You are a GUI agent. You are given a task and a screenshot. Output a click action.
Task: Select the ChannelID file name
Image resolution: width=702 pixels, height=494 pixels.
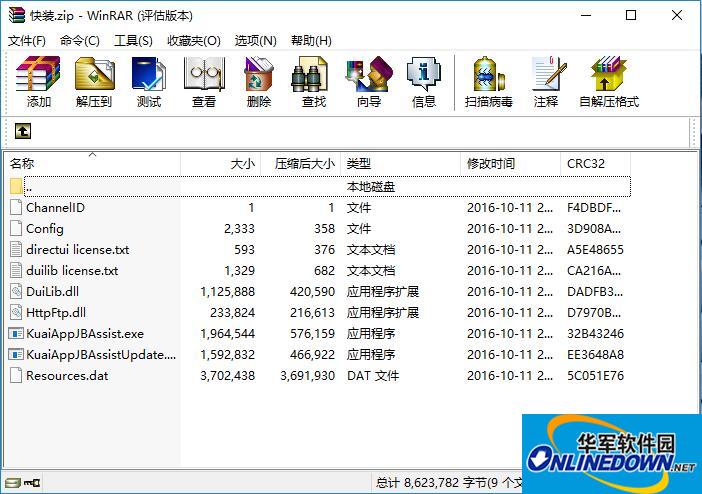pos(55,208)
